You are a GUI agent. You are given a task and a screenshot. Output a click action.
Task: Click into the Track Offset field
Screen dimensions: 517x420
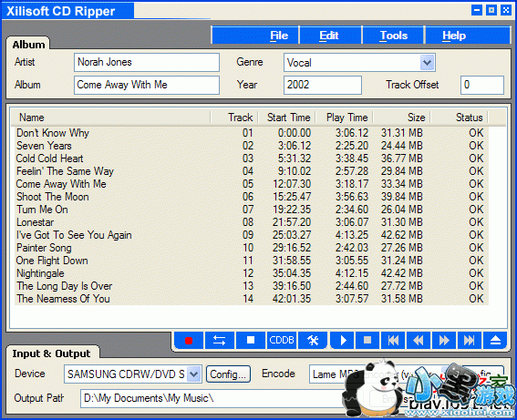click(482, 85)
